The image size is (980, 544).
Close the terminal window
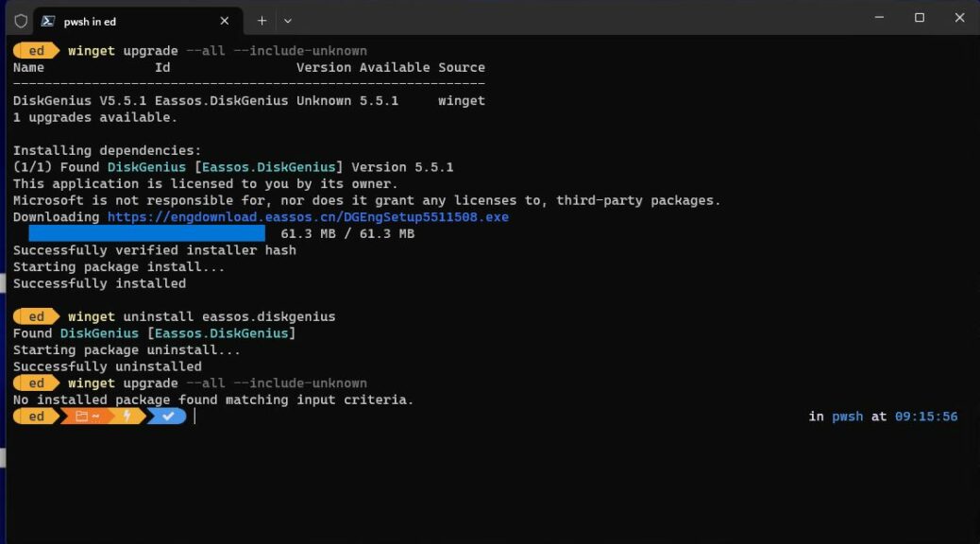click(x=959, y=18)
